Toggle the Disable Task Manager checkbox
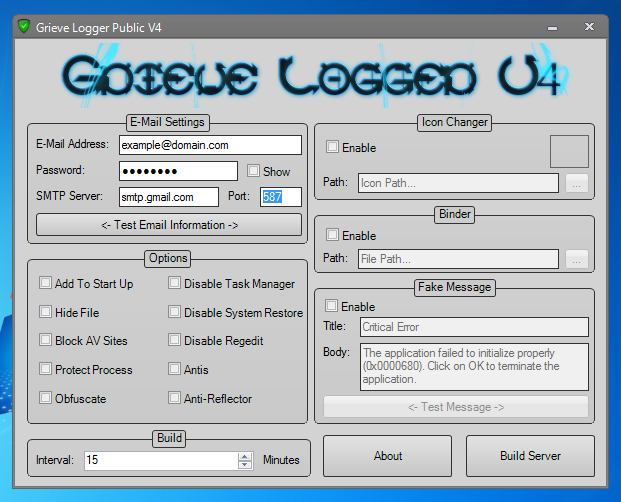This screenshot has height=502, width=621. point(174,283)
